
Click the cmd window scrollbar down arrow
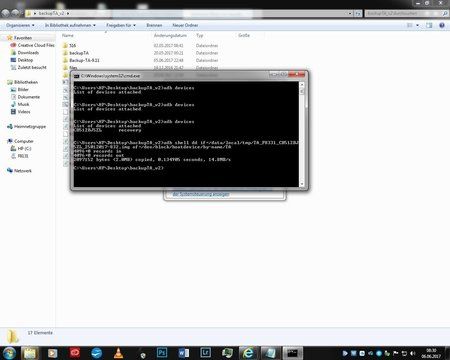pos(302,184)
